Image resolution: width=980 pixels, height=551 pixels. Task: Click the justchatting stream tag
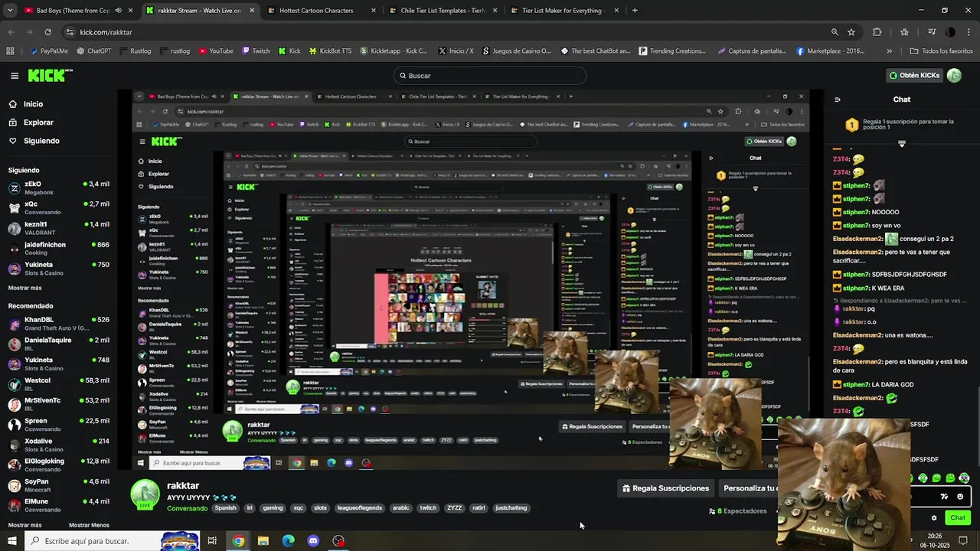click(511, 508)
